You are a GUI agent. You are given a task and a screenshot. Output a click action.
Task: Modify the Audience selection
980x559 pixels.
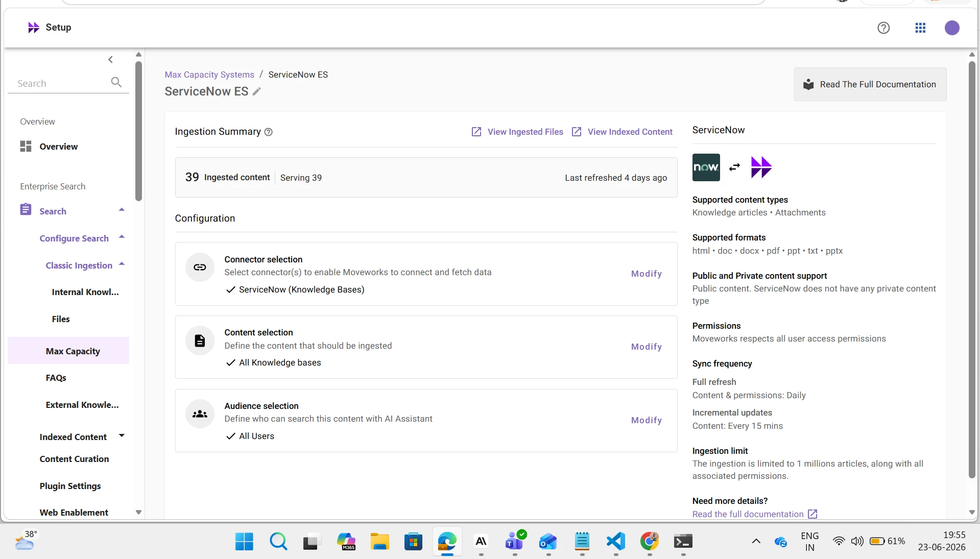647,420
